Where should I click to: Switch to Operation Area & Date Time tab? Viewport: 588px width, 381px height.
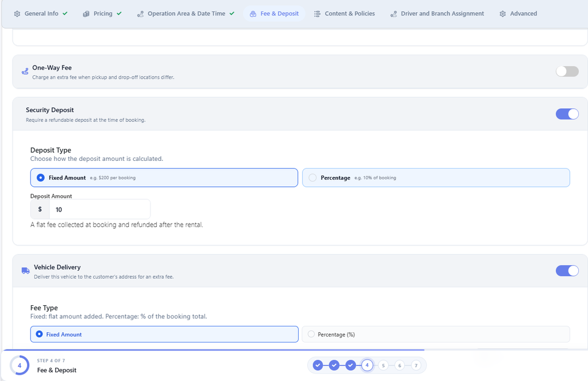pyautogui.click(x=185, y=14)
